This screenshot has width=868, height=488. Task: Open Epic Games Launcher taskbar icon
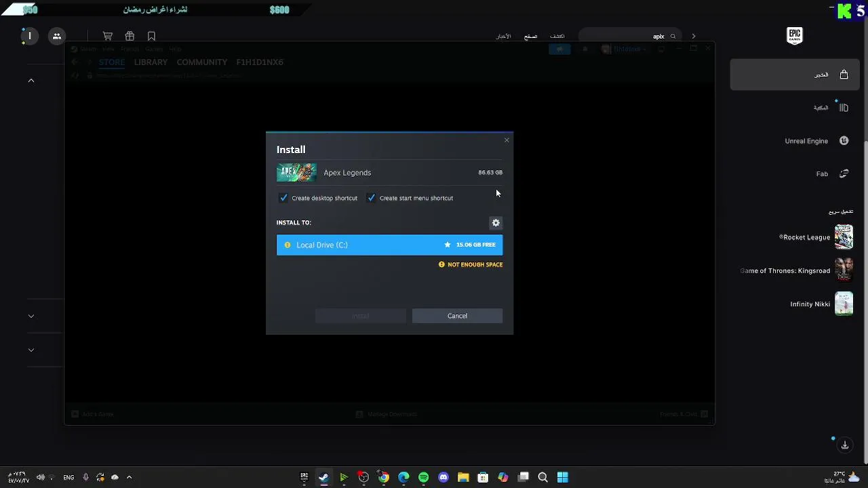pyautogui.click(x=304, y=477)
